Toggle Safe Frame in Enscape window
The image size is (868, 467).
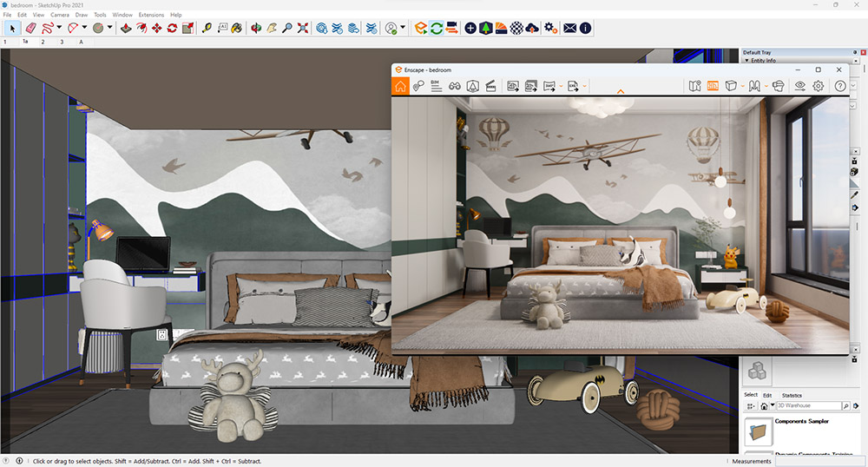tap(713, 86)
